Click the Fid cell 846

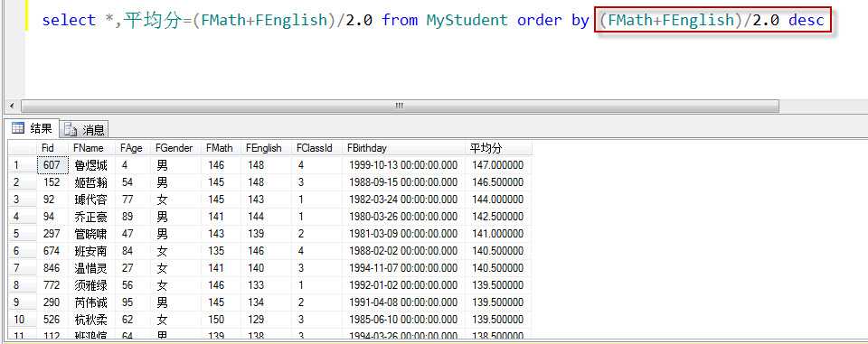(x=52, y=267)
